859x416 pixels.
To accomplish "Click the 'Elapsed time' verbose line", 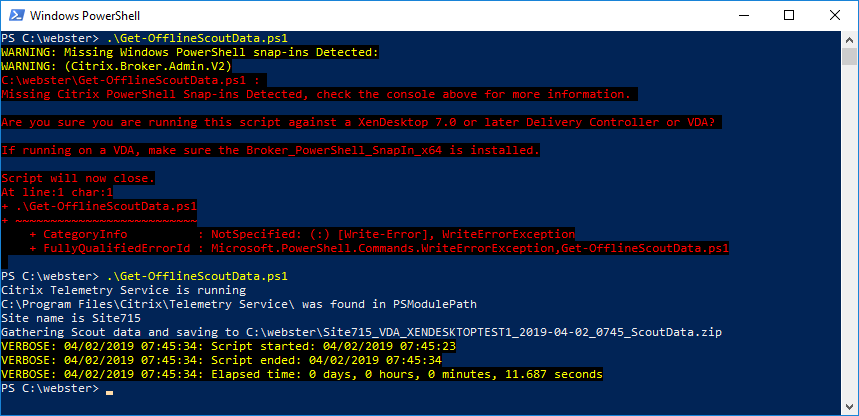I will point(301,373).
